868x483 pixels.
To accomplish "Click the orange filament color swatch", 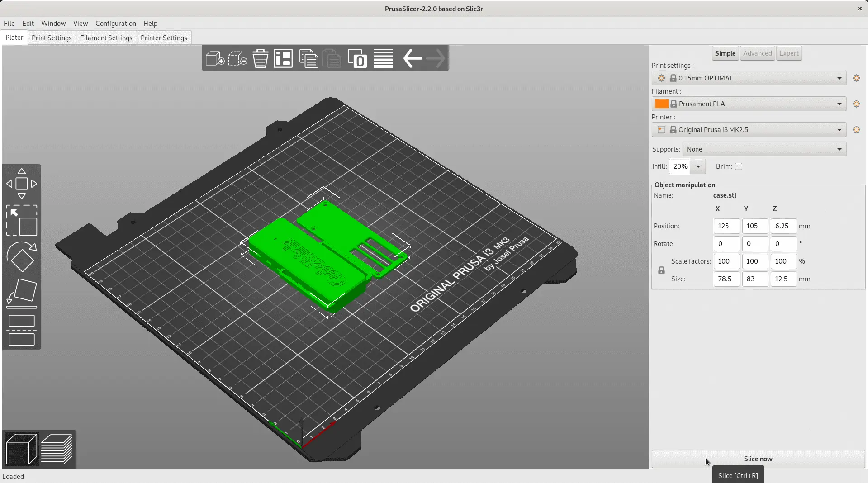I will (x=661, y=104).
